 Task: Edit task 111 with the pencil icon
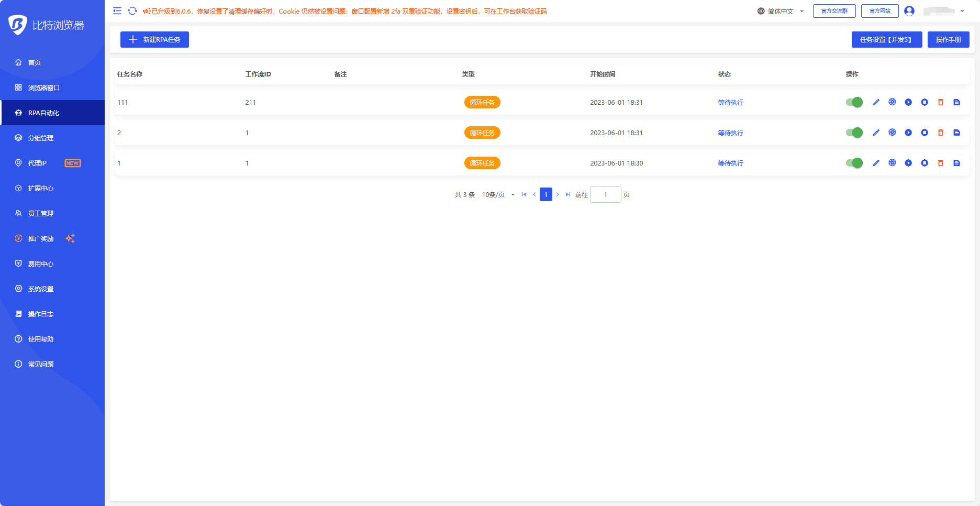(876, 102)
